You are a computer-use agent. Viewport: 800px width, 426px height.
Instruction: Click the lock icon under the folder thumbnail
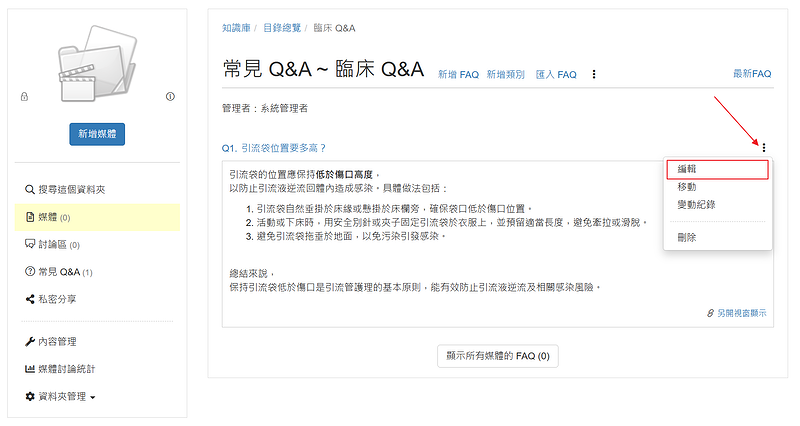(24, 97)
